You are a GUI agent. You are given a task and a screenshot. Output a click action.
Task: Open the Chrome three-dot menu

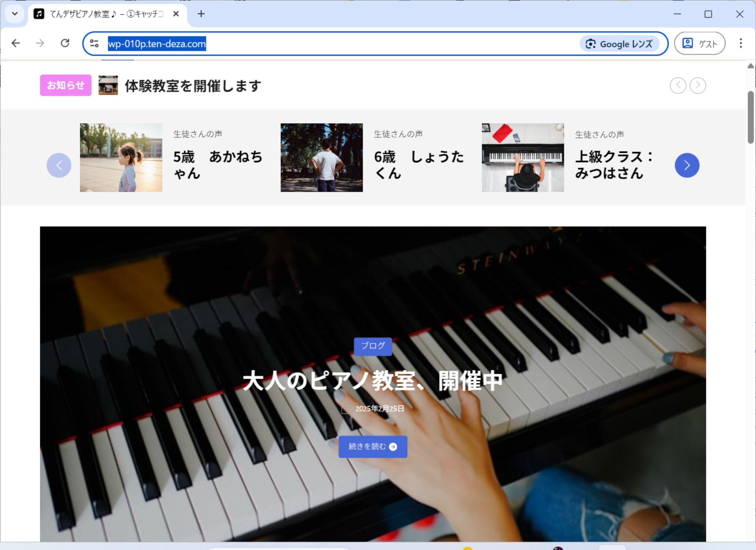(741, 43)
